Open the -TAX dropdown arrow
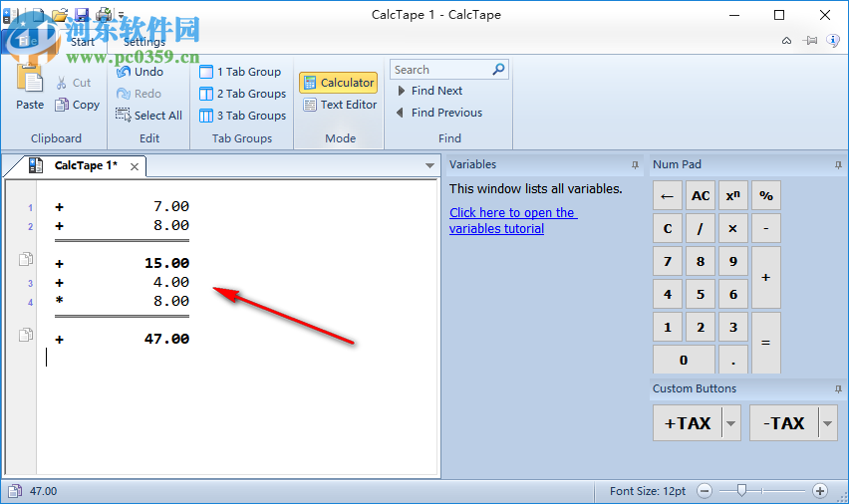This screenshot has width=849, height=504. (827, 423)
